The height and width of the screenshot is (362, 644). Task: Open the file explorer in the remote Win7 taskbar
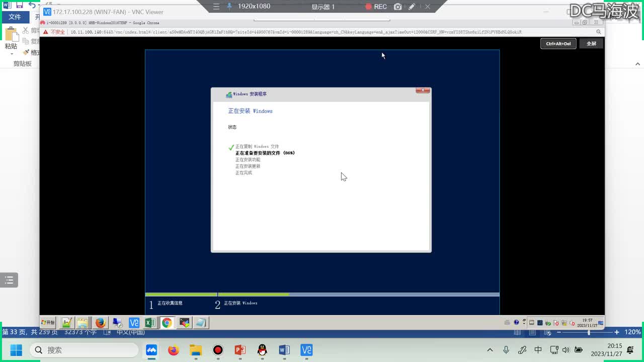click(x=83, y=323)
